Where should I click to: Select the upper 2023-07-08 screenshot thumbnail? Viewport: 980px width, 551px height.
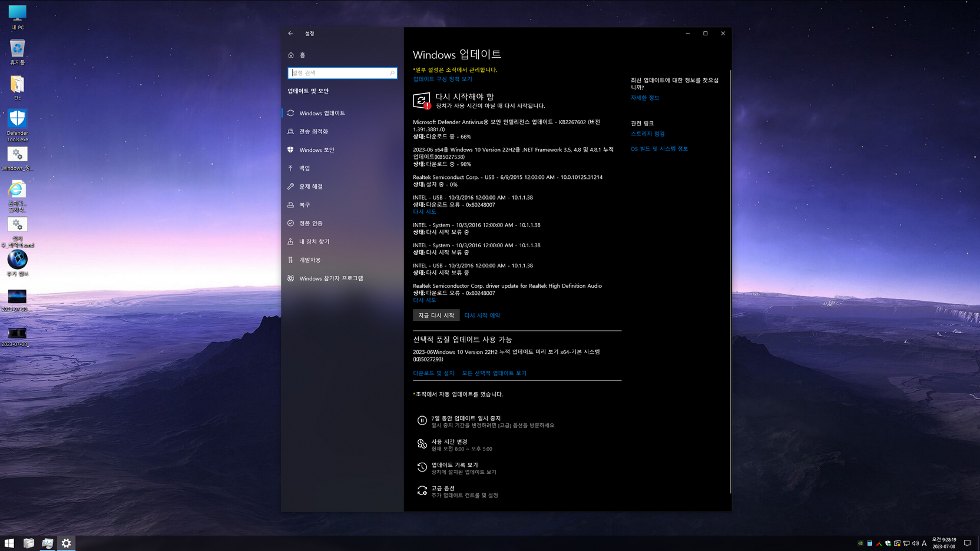pyautogui.click(x=17, y=300)
